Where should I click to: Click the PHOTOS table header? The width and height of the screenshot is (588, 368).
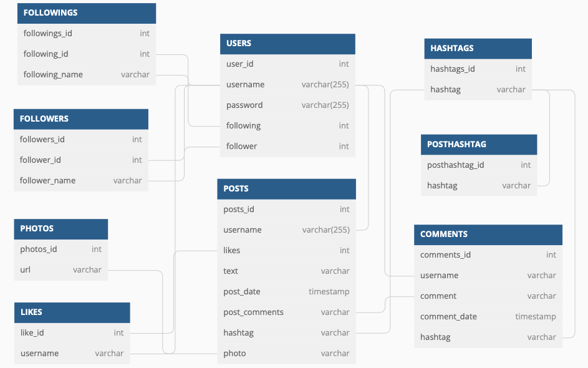[x=61, y=229]
